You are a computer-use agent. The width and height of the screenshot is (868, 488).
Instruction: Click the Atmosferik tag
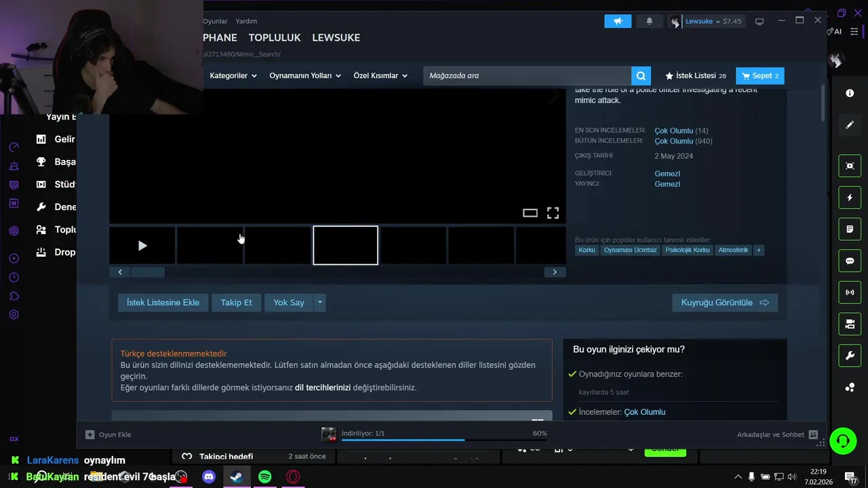click(x=733, y=250)
